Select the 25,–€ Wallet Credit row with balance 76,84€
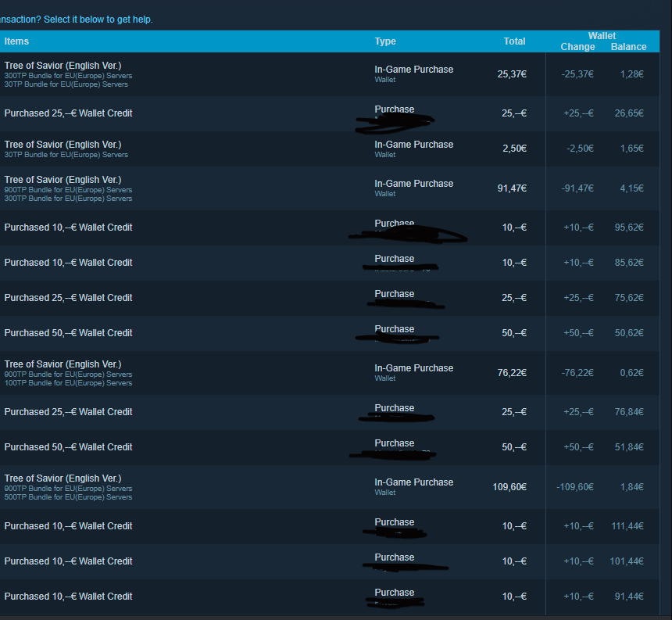The image size is (672, 620). tap(330, 412)
